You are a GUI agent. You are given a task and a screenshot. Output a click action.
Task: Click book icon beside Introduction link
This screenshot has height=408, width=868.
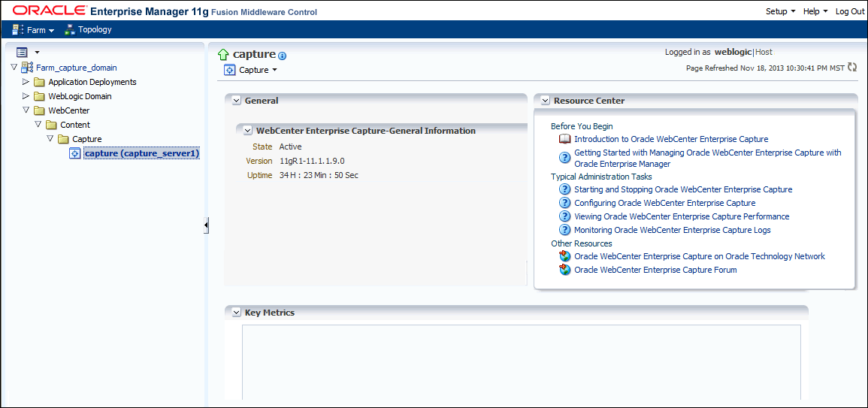click(x=564, y=140)
